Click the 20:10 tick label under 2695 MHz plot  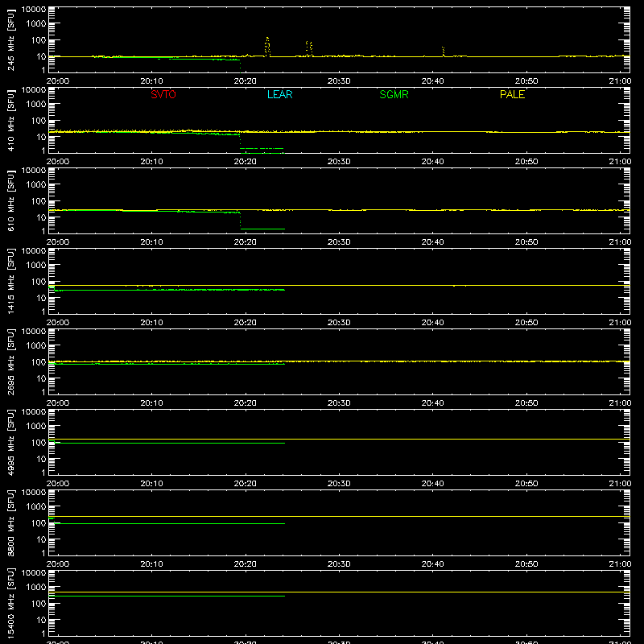click(x=151, y=403)
